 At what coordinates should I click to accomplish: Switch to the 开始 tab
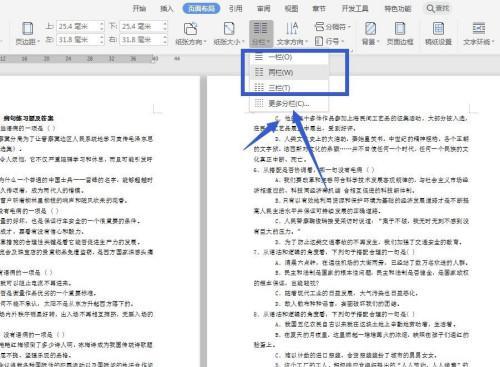139,8
